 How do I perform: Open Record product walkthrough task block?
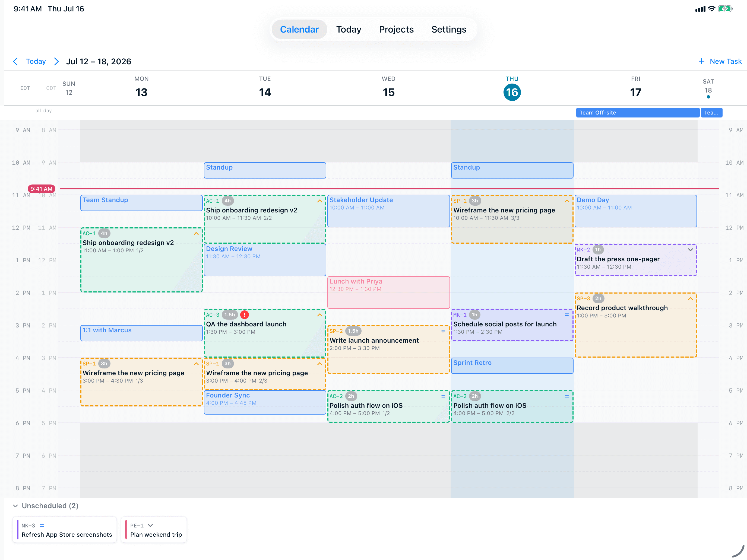(635, 325)
